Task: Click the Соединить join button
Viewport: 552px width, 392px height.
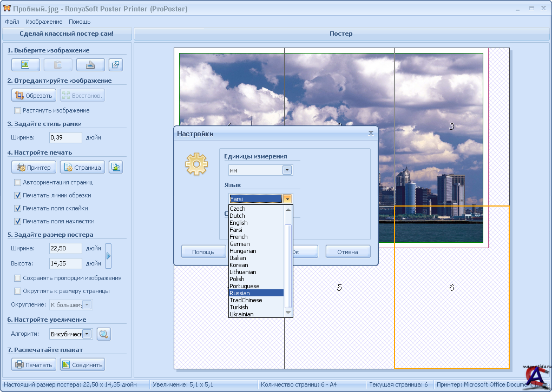Action: pyautogui.click(x=82, y=364)
